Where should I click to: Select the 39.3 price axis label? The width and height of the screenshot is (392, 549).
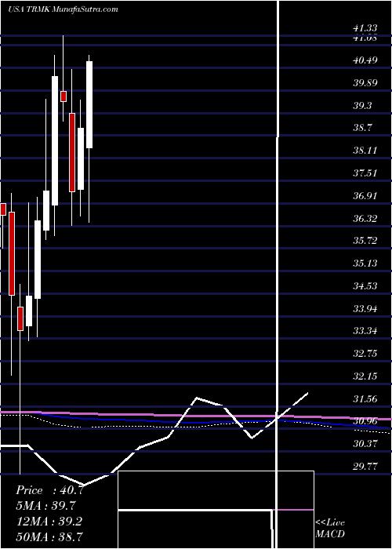363,105
